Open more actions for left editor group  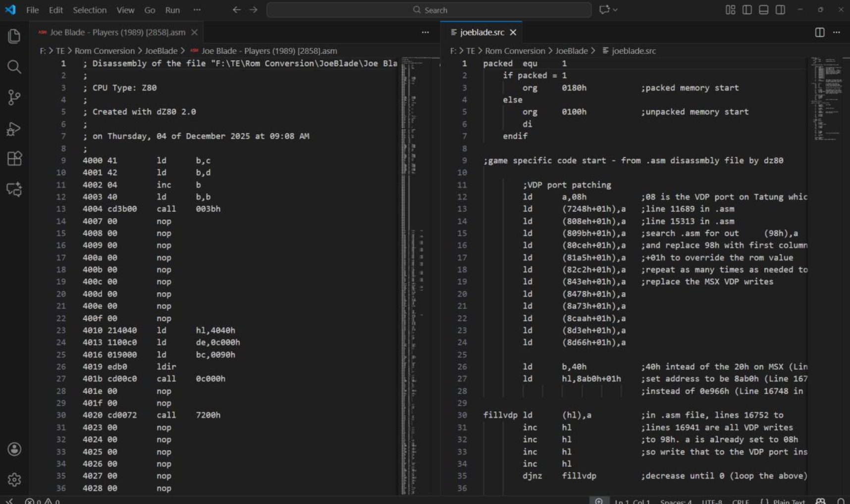(425, 32)
